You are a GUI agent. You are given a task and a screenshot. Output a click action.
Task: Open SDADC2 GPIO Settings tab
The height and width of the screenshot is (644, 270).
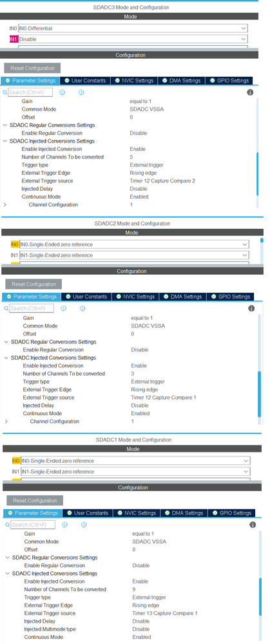[230, 297]
